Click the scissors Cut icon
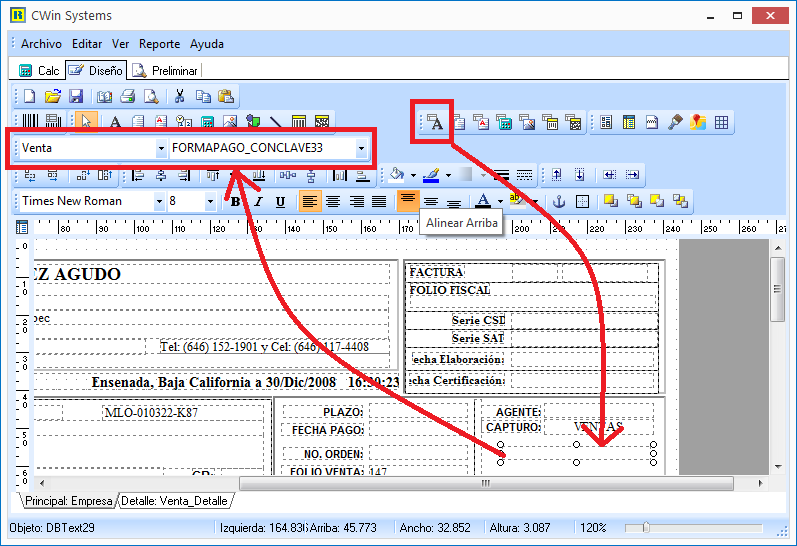Screen dimensions: 797x546 179,97
